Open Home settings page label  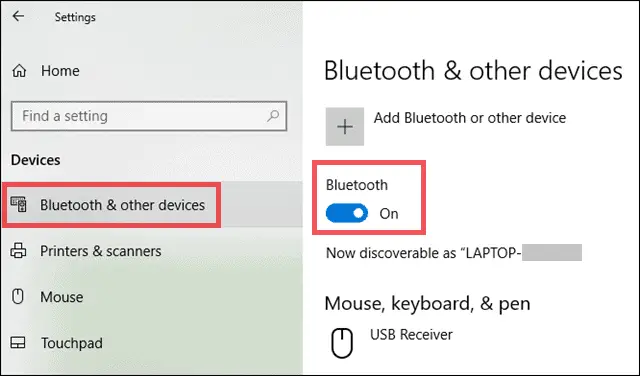click(x=60, y=71)
